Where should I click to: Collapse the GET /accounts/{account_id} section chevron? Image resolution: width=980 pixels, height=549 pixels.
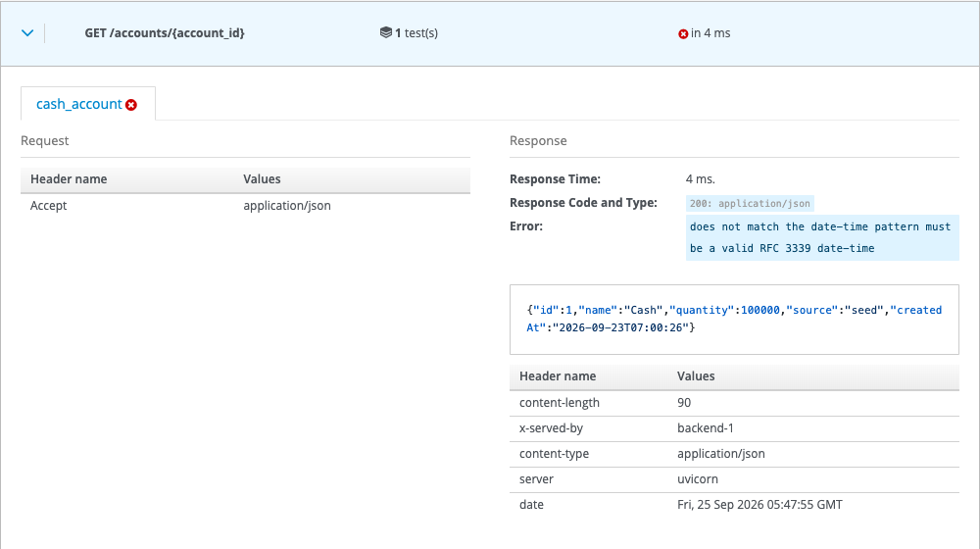coord(27,33)
